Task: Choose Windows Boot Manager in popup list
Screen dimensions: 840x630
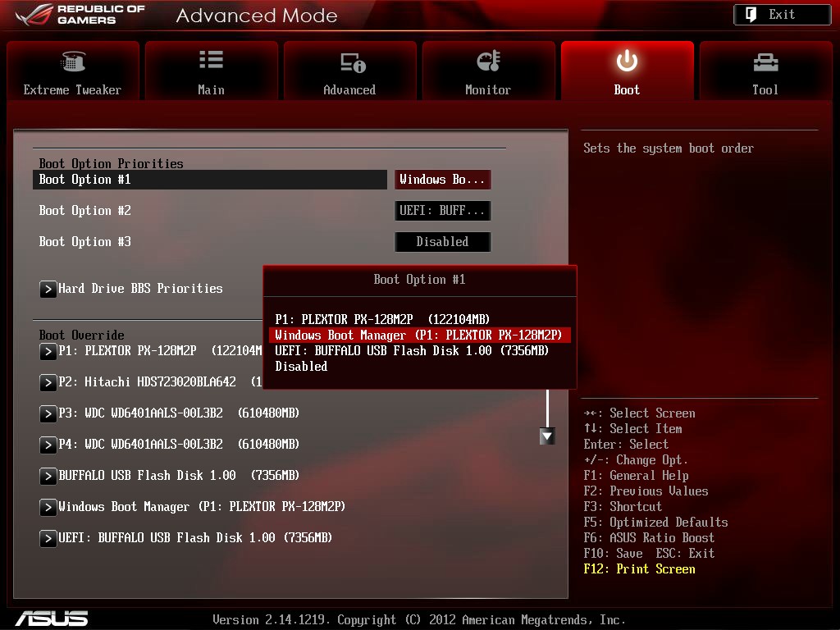Action: click(x=419, y=335)
